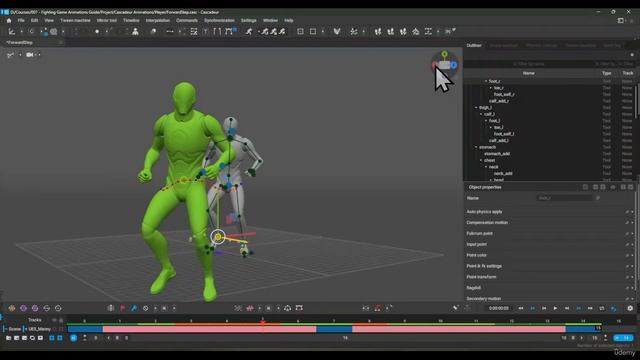Collapse the thigh_l tree node
Image resolution: width=640 pixels, height=360 pixels.
[x=476, y=107]
